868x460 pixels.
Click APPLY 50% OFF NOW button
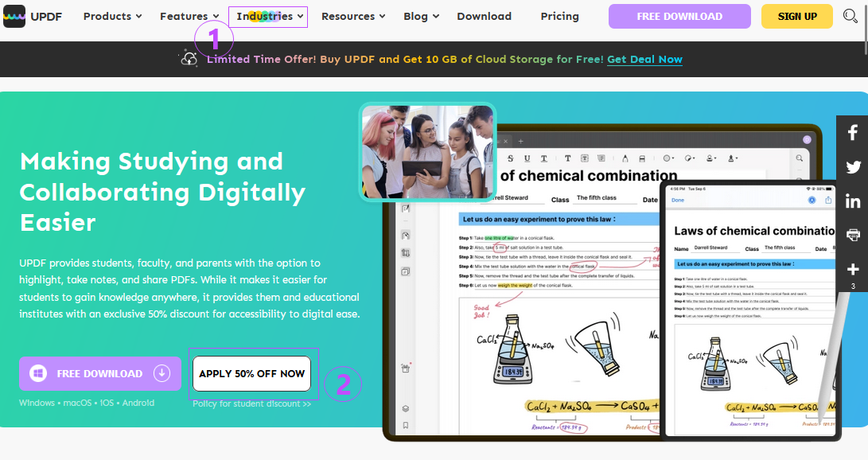(x=252, y=373)
